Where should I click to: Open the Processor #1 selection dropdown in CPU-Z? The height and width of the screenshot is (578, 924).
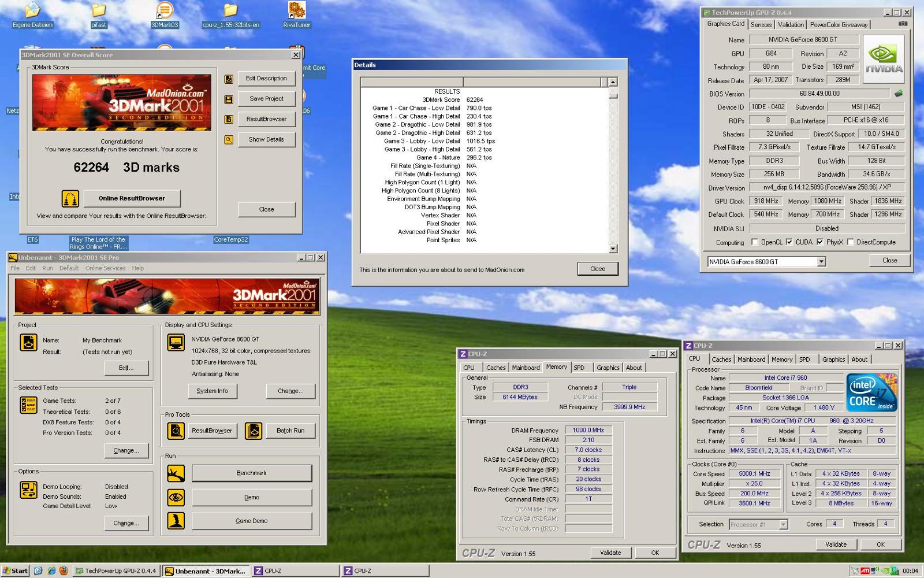tap(783, 525)
